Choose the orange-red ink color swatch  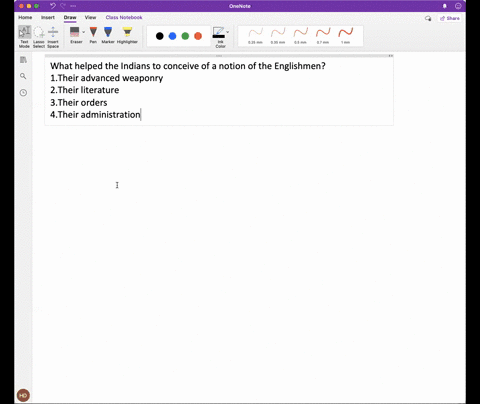[198, 36]
